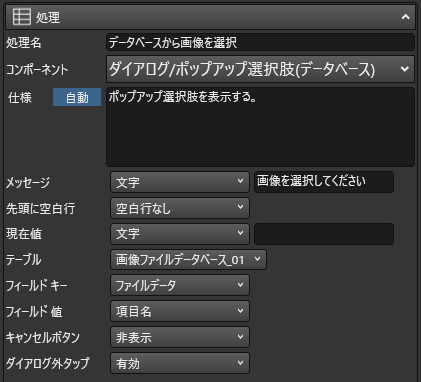Open the メッセージ type dropdown

180,182
